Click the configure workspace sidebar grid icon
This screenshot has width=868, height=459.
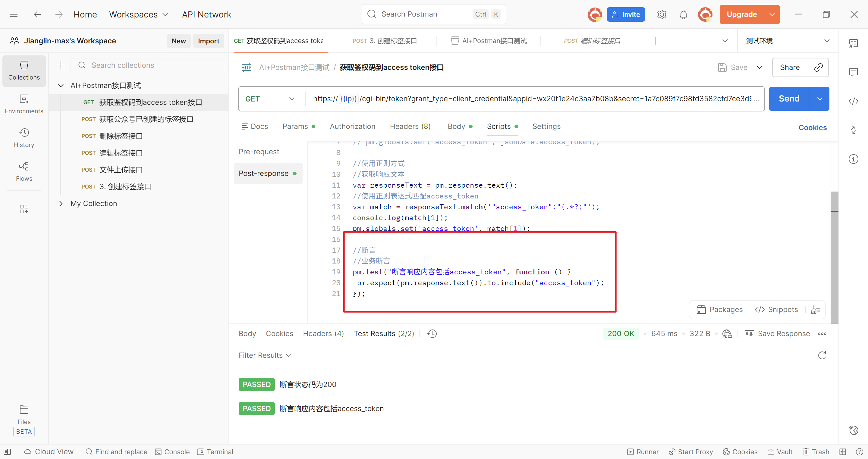click(x=24, y=209)
